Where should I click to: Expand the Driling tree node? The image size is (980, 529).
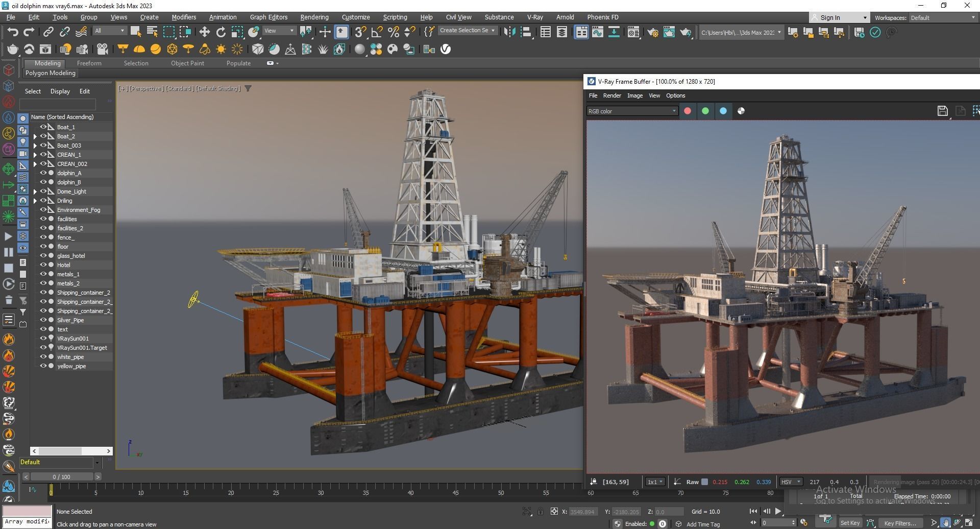coord(35,201)
